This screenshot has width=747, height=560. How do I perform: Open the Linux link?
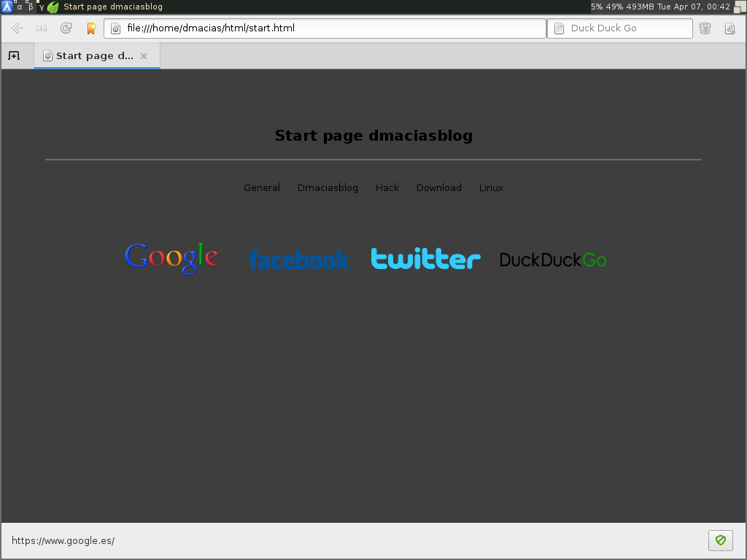(x=491, y=187)
